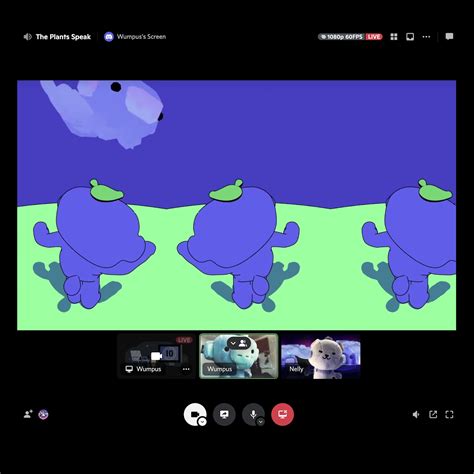Open the microphone options dropdown arrow
The width and height of the screenshot is (474, 474).
(261, 422)
